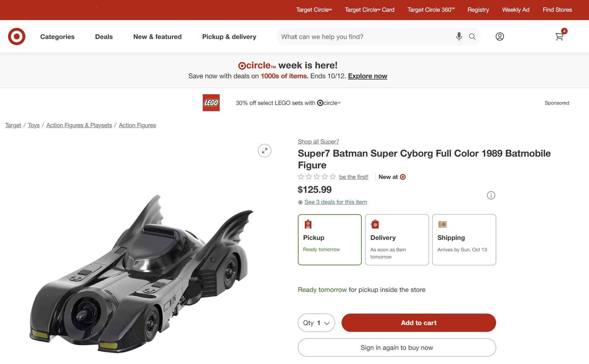Screen dimensions: 589x364
Task: Open the Weekly Ad link
Action: pyautogui.click(x=515, y=10)
